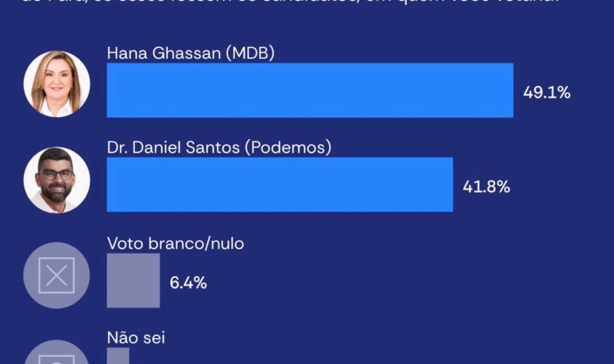
Task: Click the partially visible Não sei icon
Action: (57, 352)
